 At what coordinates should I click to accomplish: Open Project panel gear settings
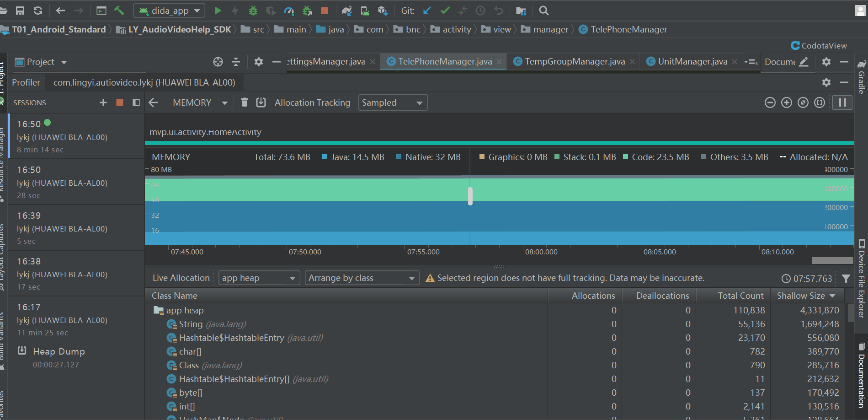(x=259, y=62)
